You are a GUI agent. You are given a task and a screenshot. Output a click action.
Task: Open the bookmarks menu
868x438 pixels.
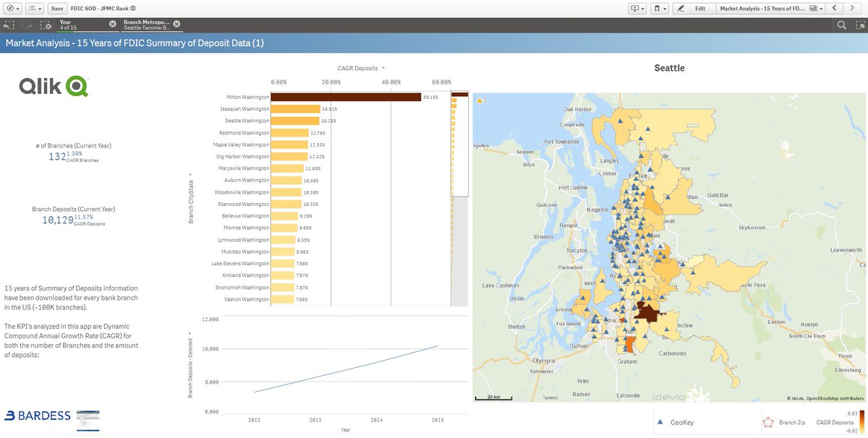pyautogui.click(x=658, y=9)
